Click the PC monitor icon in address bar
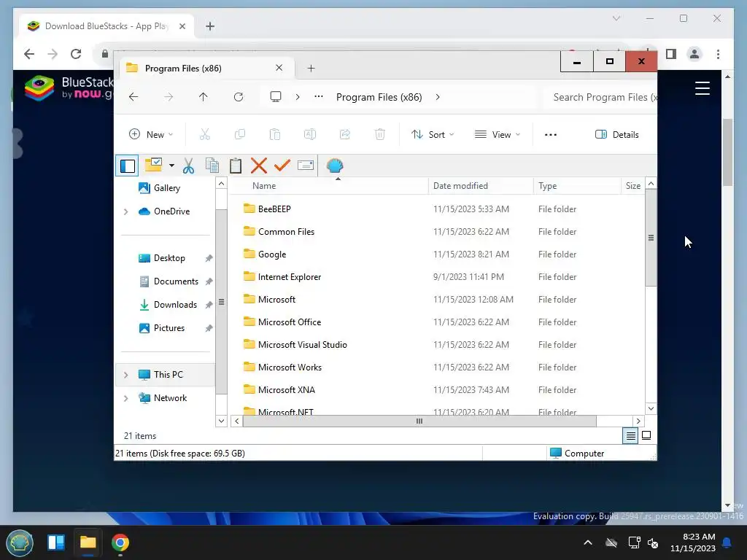 coord(275,97)
